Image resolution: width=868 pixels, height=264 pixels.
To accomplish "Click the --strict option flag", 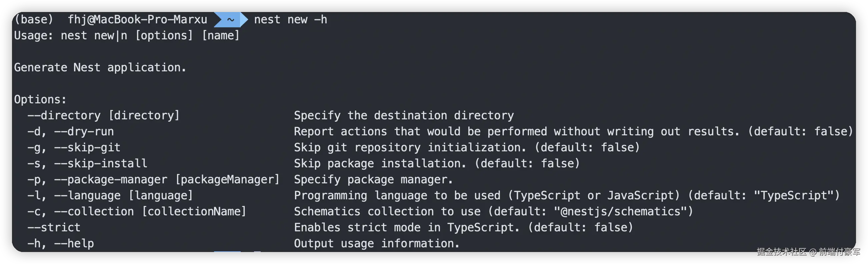I will tap(54, 228).
